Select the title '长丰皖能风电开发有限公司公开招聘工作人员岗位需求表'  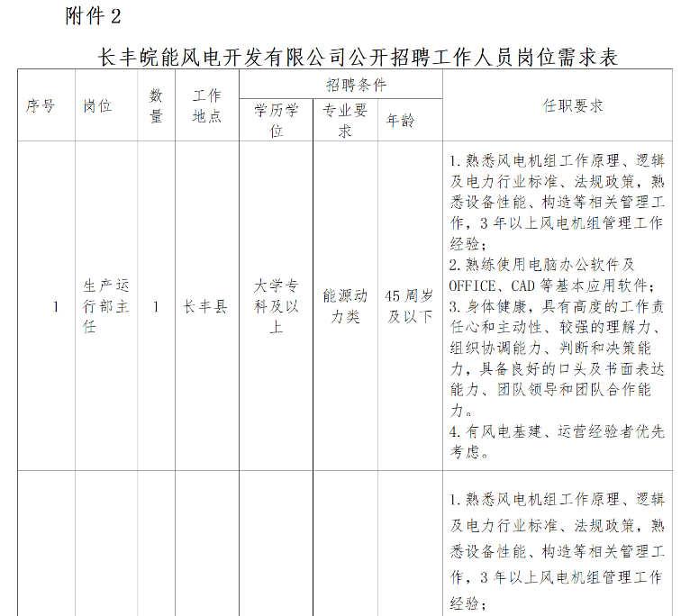click(358, 58)
